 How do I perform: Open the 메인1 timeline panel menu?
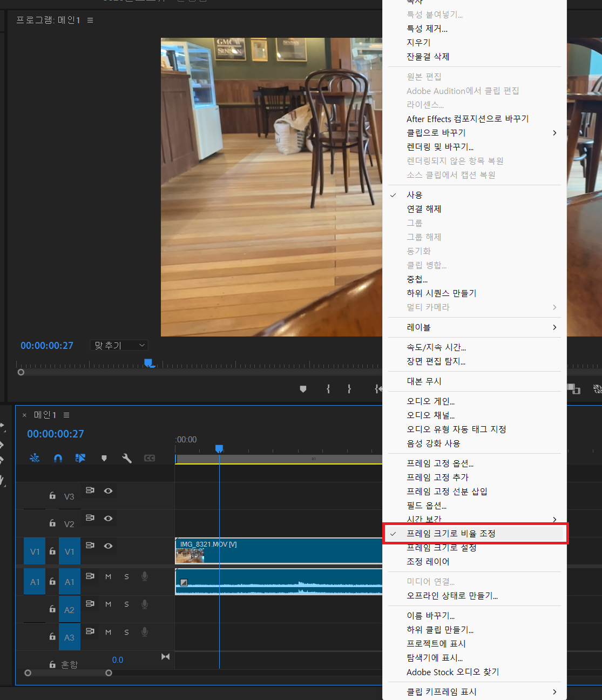pyautogui.click(x=66, y=414)
